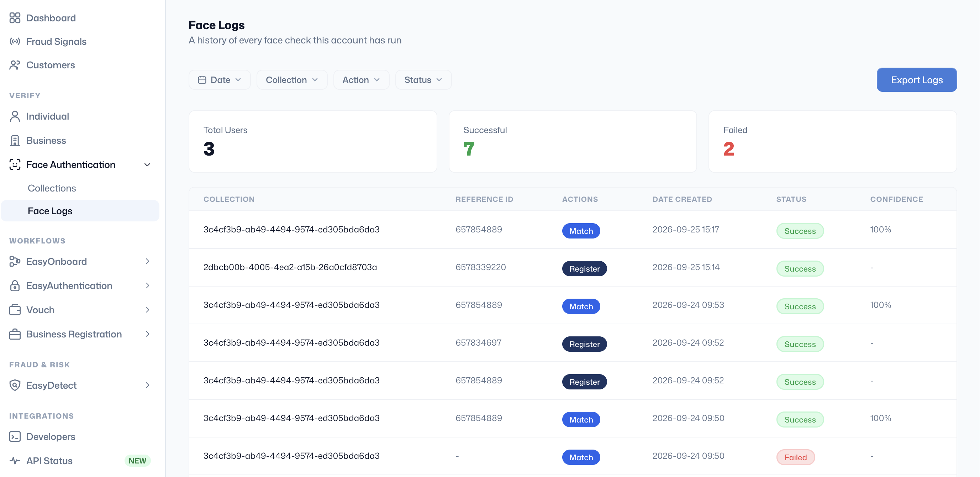Click the EasyDetect shield icon
The width and height of the screenshot is (980, 477).
pos(15,385)
